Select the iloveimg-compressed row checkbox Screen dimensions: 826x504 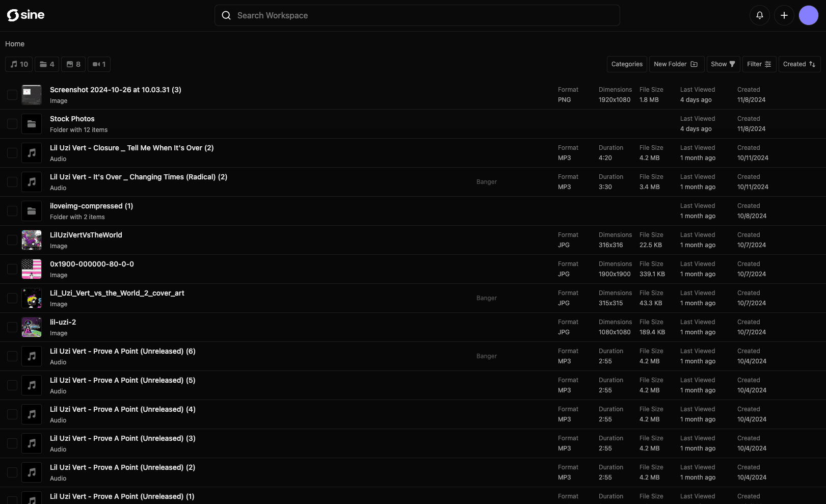12,211
